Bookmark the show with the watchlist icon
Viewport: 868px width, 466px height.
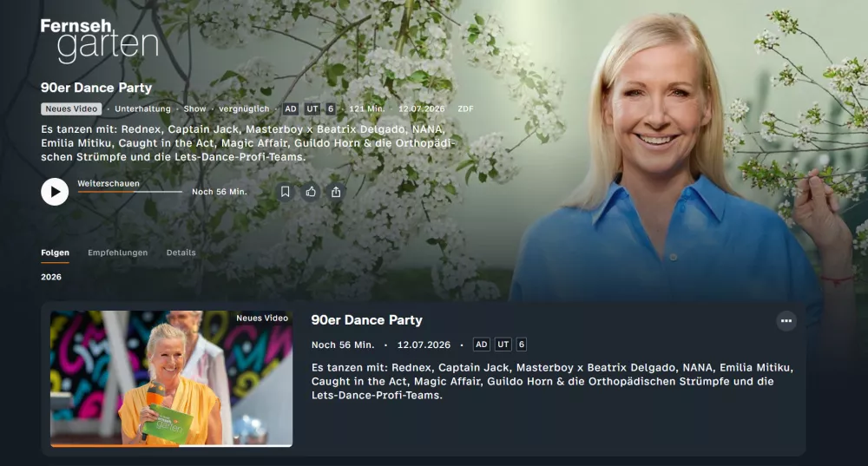tap(285, 192)
